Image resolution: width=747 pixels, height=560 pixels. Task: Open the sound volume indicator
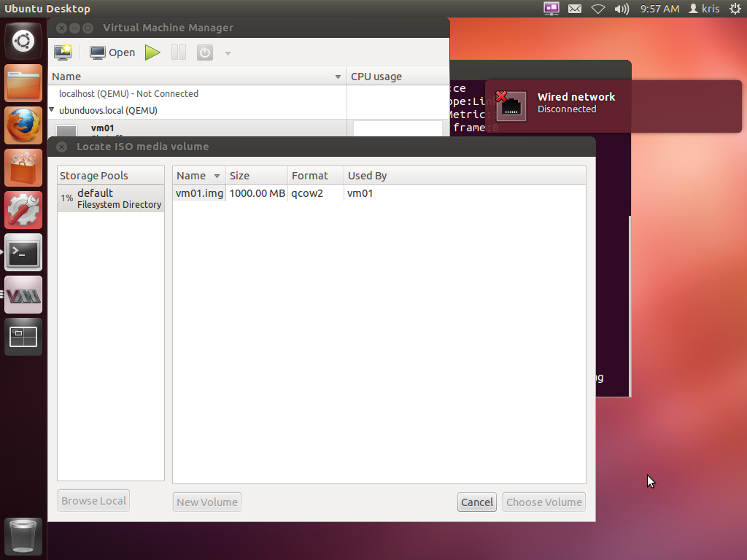(x=622, y=9)
